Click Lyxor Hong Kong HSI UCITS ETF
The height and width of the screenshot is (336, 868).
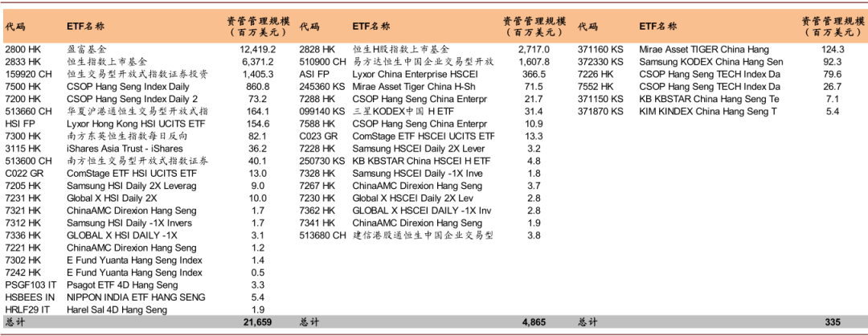(x=136, y=124)
